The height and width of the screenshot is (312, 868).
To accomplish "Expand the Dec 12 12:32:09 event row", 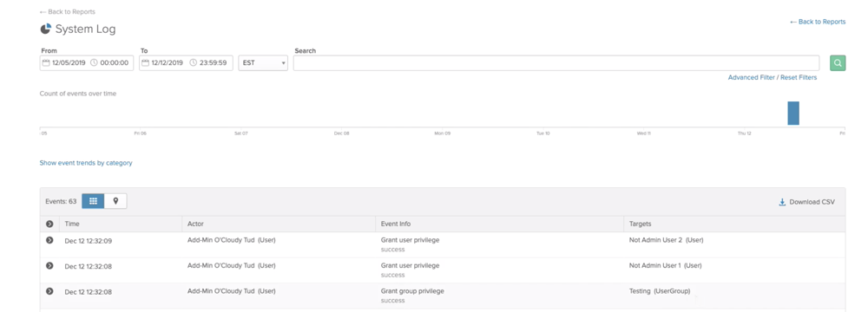I will (x=49, y=240).
